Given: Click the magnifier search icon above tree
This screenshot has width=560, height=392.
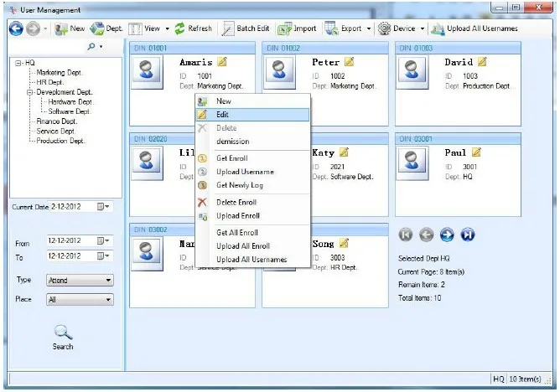Looking at the screenshot, I should coord(91,46).
